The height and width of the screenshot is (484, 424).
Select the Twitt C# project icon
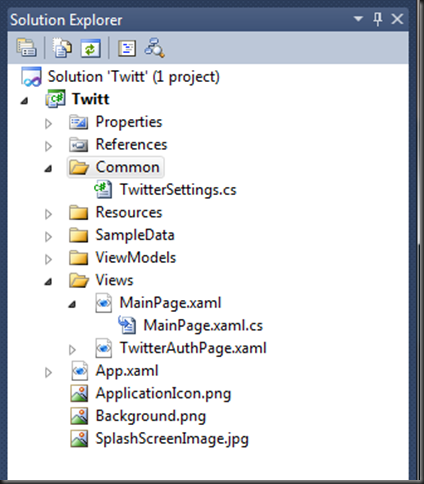[x=55, y=99]
